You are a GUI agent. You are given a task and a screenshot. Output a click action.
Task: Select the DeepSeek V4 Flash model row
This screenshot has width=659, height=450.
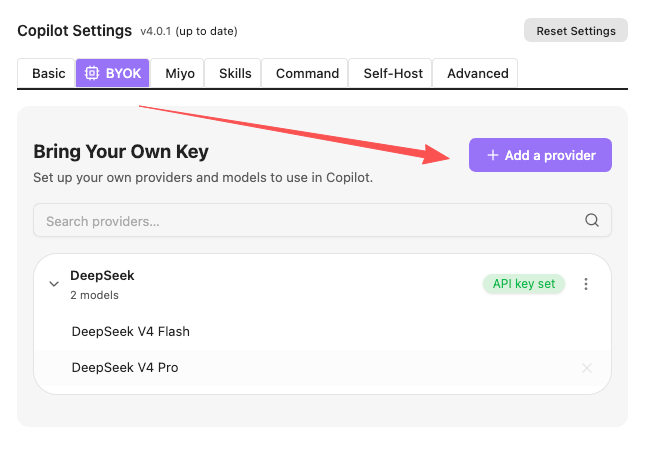322,332
